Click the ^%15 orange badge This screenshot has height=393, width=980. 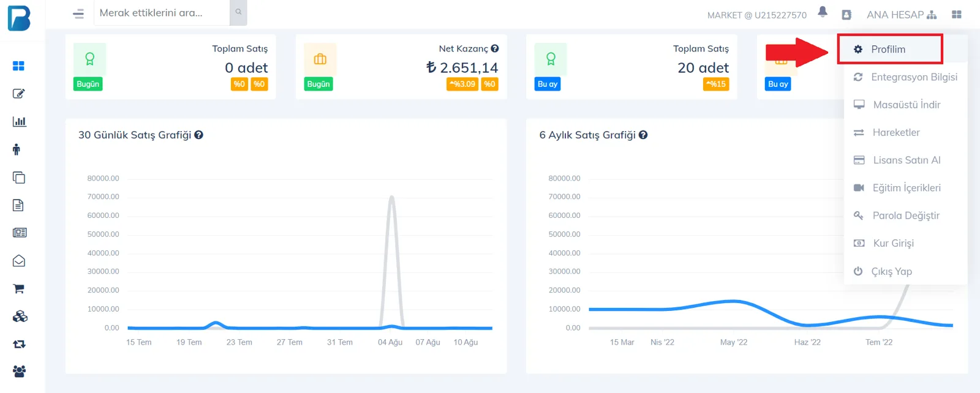pyautogui.click(x=716, y=84)
